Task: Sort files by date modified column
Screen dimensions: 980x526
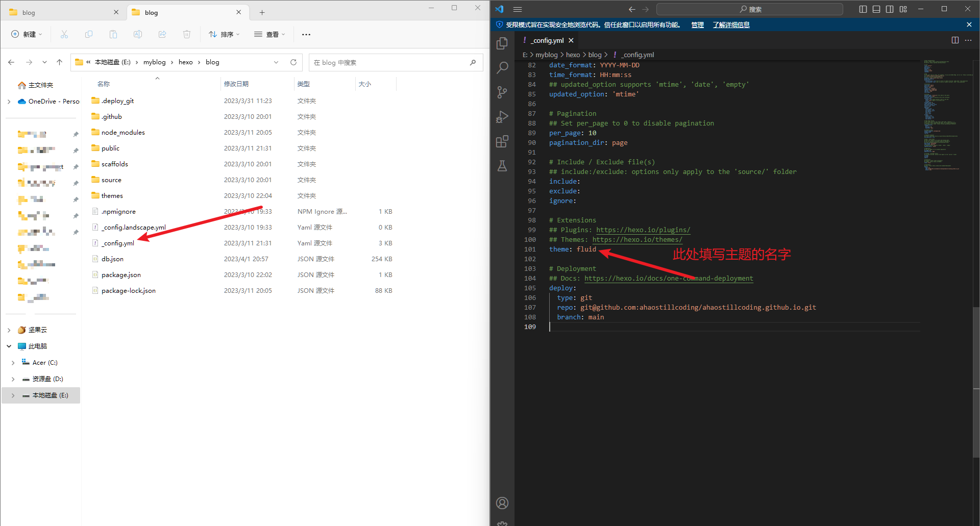Action: point(236,84)
